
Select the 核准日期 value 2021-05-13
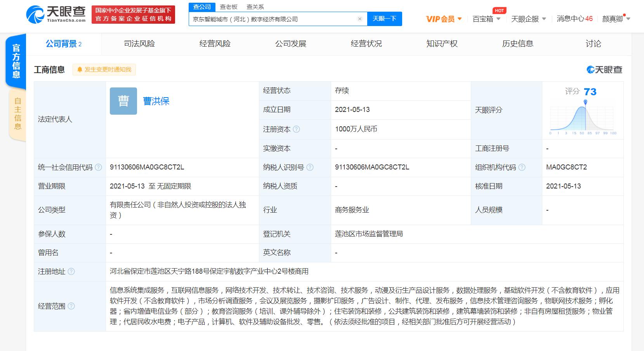click(564, 186)
